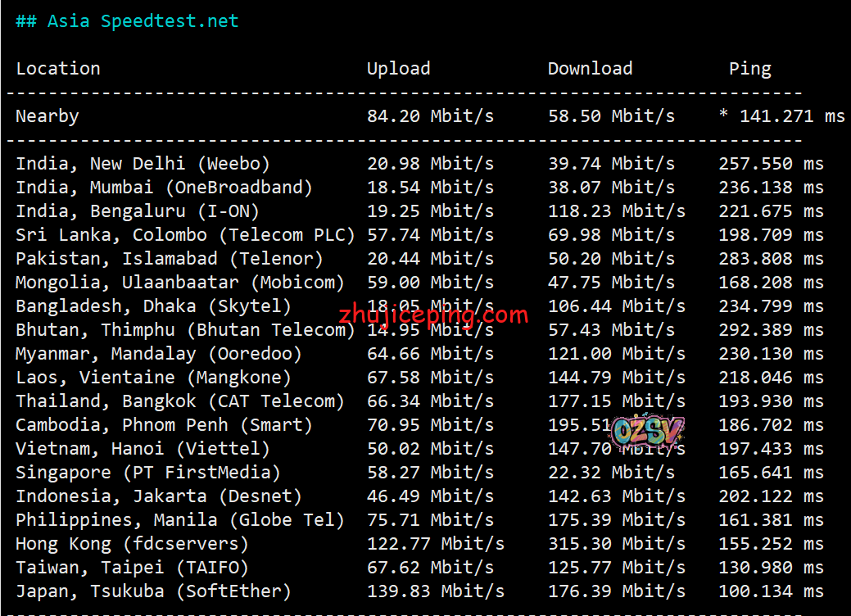Image resolution: width=851 pixels, height=616 pixels.
Task: Open the zhujiceping.com watermark link
Action: 434,315
